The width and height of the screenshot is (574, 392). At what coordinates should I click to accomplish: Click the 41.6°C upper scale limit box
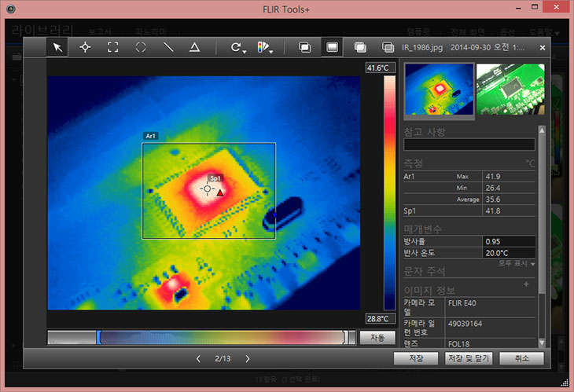pos(381,68)
